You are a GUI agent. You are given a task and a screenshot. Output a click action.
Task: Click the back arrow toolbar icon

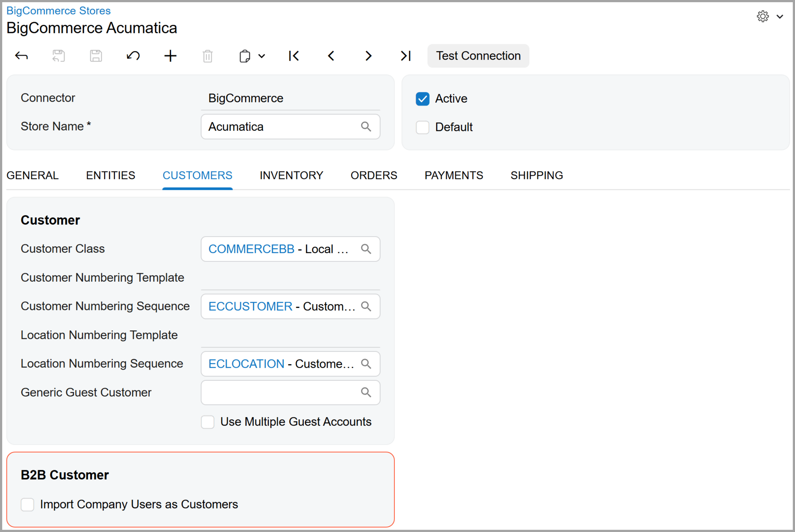tap(21, 56)
